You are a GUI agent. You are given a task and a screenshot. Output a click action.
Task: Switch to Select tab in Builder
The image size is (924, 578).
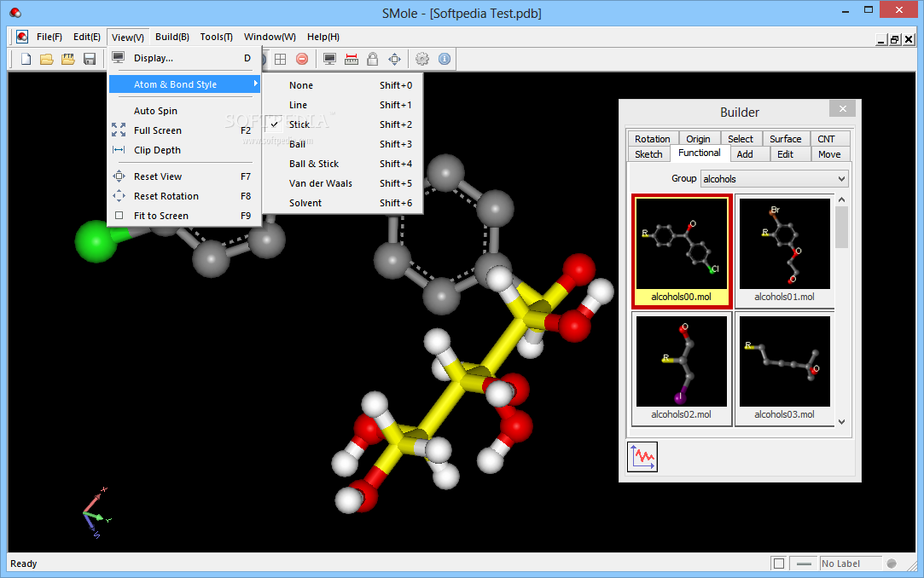click(x=741, y=139)
